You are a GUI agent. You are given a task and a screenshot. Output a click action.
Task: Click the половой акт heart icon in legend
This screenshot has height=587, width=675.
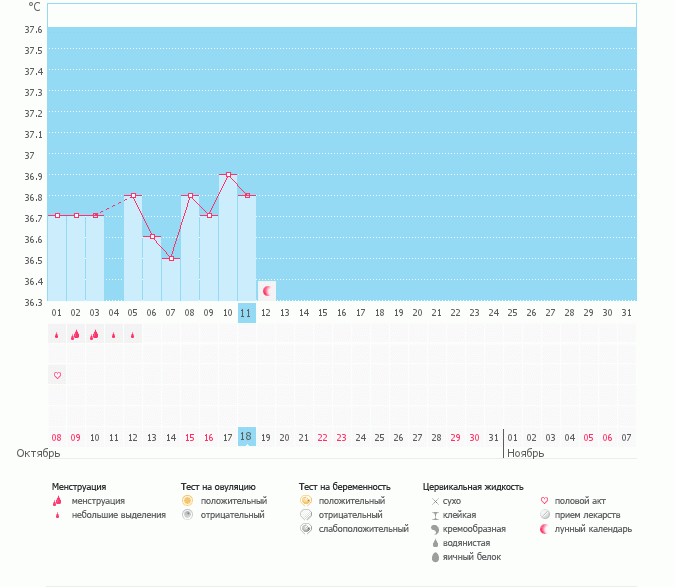coord(544,500)
